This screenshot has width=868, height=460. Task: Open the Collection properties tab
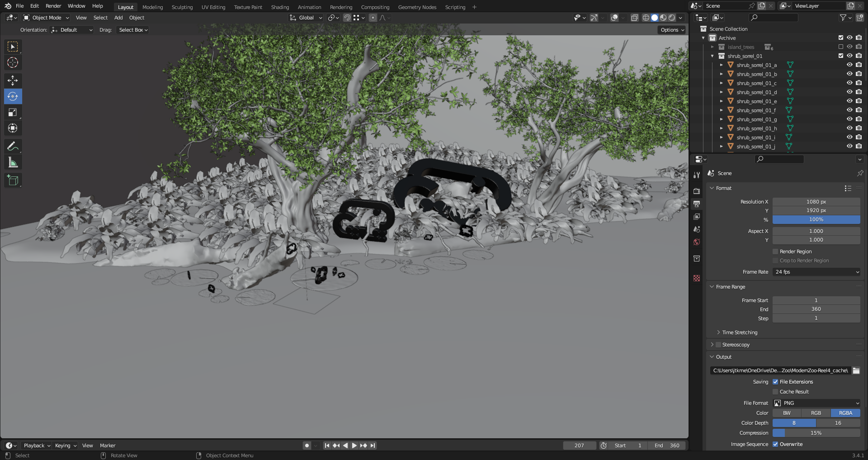[x=697, y=258]
